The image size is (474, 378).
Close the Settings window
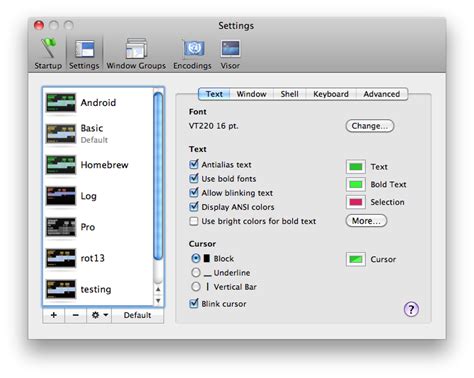pos(39,25)
